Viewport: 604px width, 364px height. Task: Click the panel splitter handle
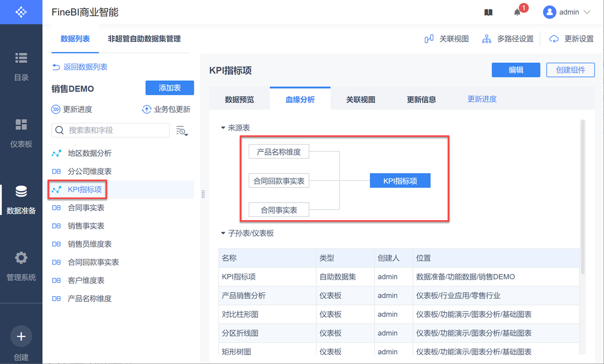(x=203, y=194)
